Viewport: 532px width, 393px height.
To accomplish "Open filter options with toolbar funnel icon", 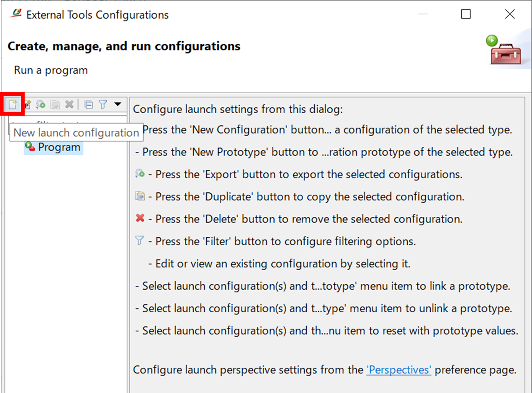I will pyautogui.click(x=103, y=105).
